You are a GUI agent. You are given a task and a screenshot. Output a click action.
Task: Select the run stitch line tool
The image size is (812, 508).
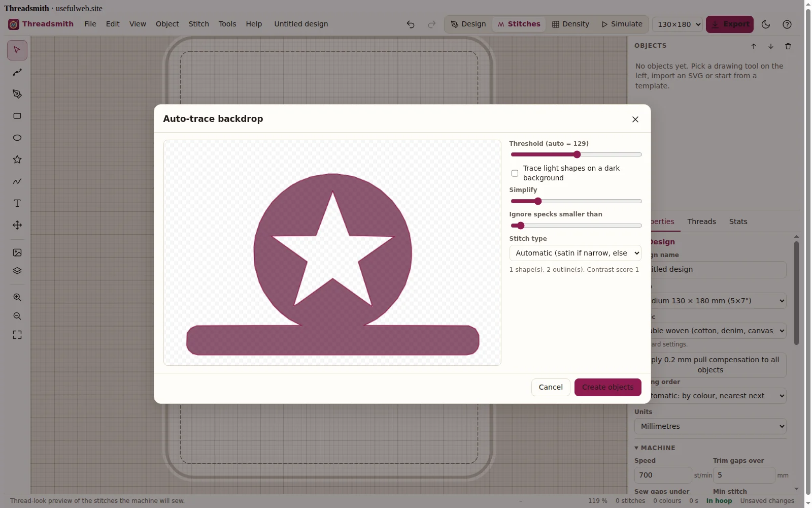17,72
